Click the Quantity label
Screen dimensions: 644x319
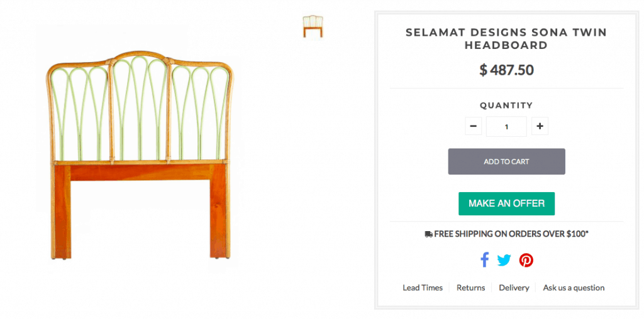tap(506, 105)
